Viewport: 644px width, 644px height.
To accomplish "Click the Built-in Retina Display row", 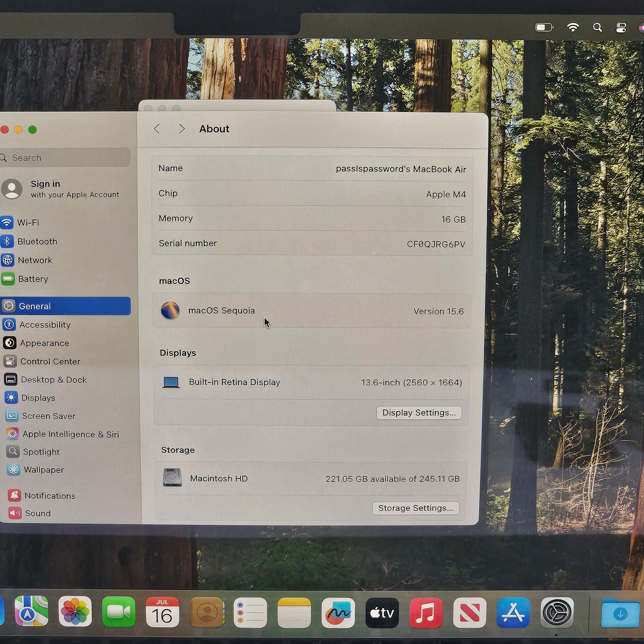I will tap(312, 382).
